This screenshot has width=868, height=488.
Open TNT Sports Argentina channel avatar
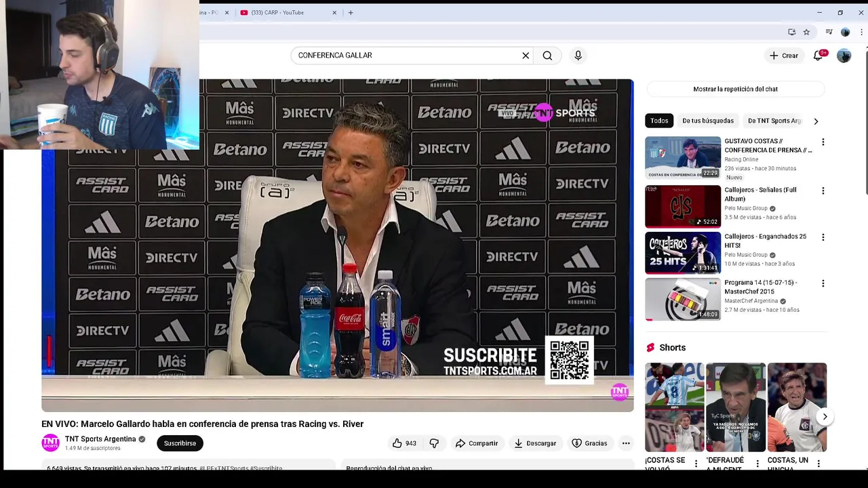(50, 443)
